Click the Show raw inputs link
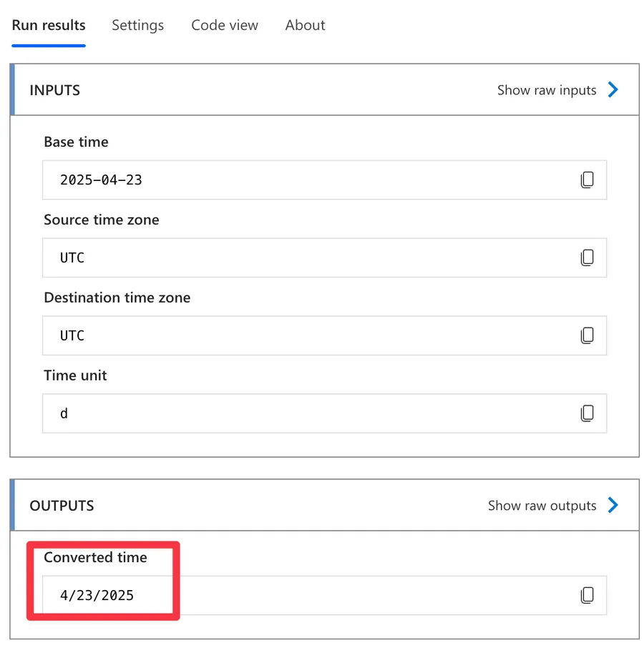The image size is (644, 648). 547,90
